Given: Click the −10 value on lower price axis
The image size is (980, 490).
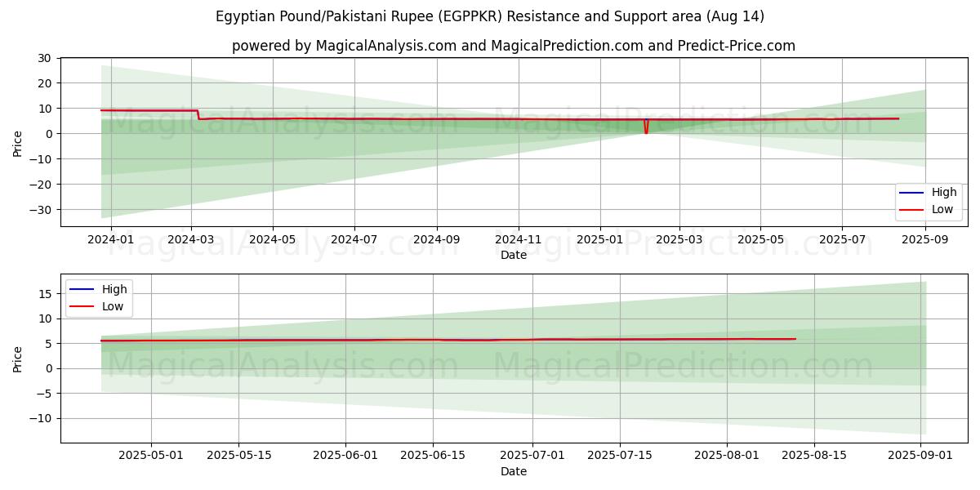Looking at the screenshot, I should pos(42,418).
